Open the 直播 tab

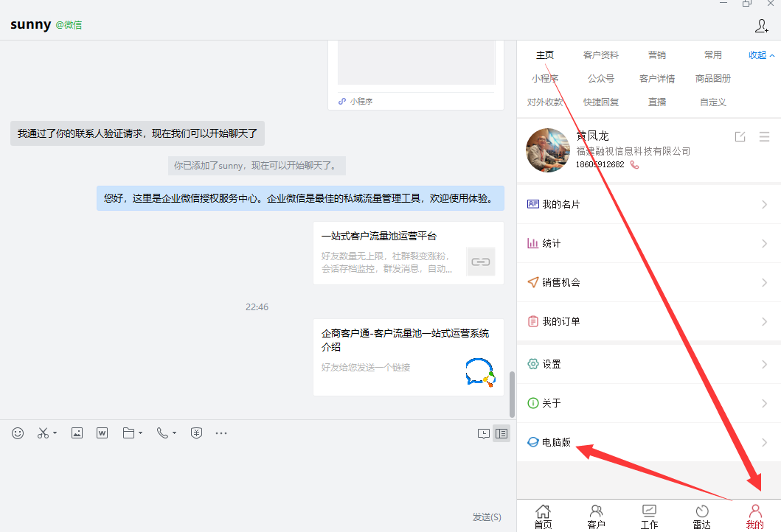click(x=657, y=102)
